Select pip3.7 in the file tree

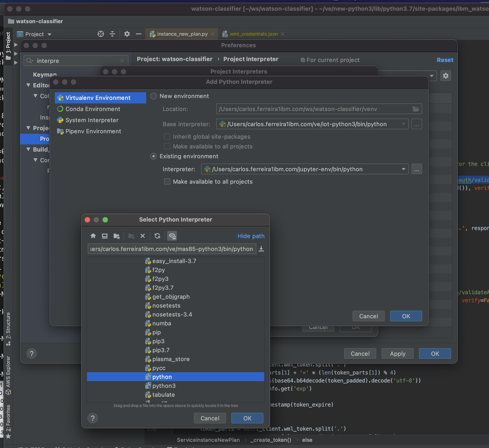pyautogui.click(x=176, y=350)
